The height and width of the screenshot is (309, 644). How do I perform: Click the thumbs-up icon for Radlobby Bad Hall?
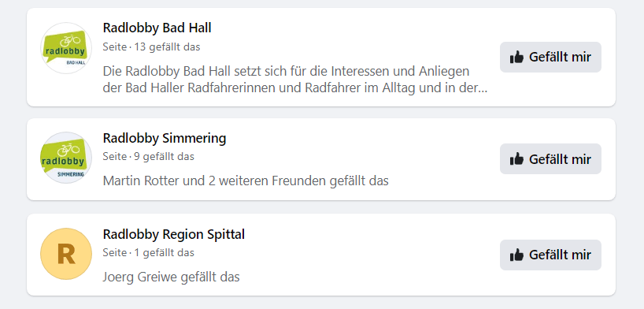[516, 58]
